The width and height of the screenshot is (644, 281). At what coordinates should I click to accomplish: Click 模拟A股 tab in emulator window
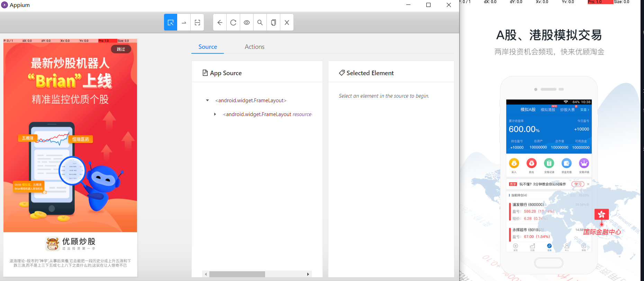528,109
